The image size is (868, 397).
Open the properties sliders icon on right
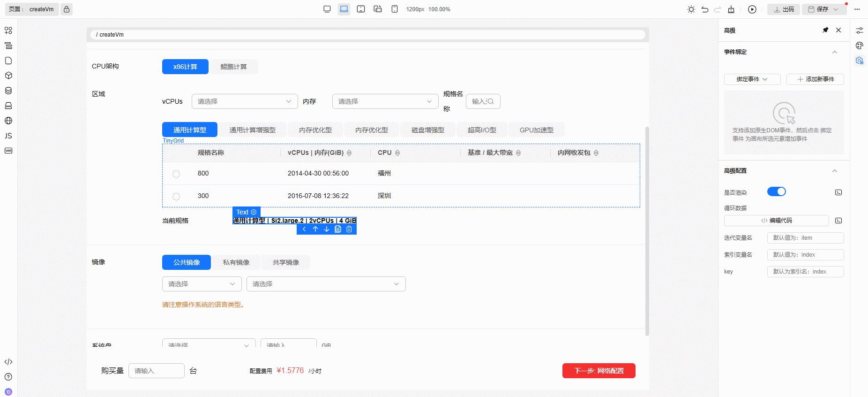click(860, 31)
